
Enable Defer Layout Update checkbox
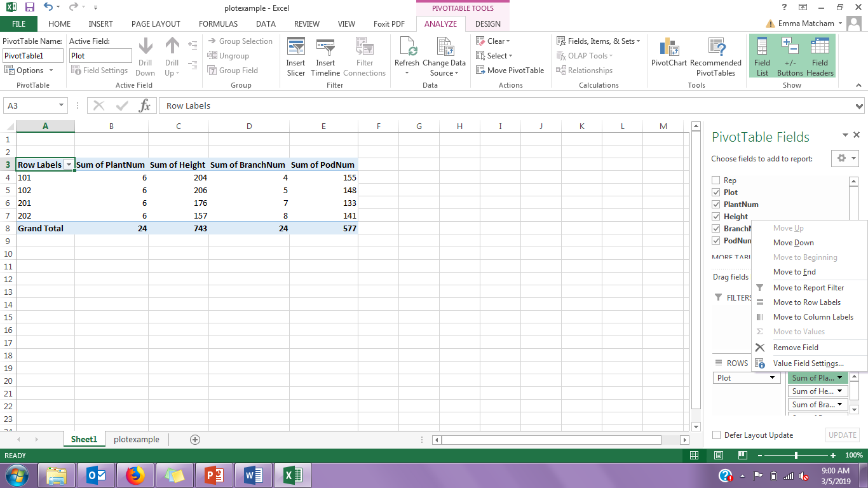pyautogui.click(x=717, y=435)
